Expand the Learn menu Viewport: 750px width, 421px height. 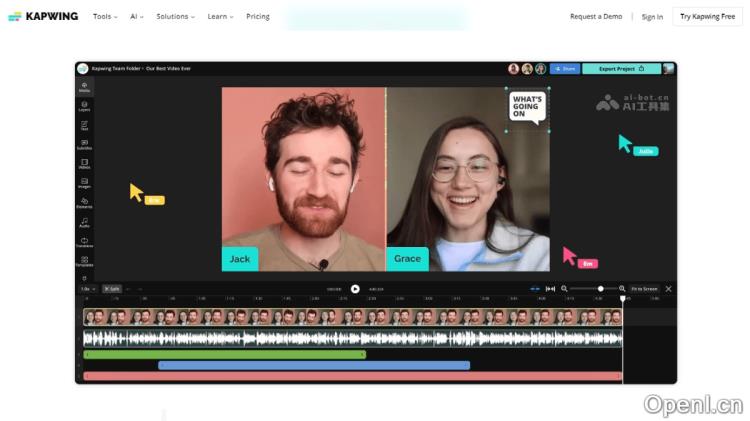click(220, 17)
